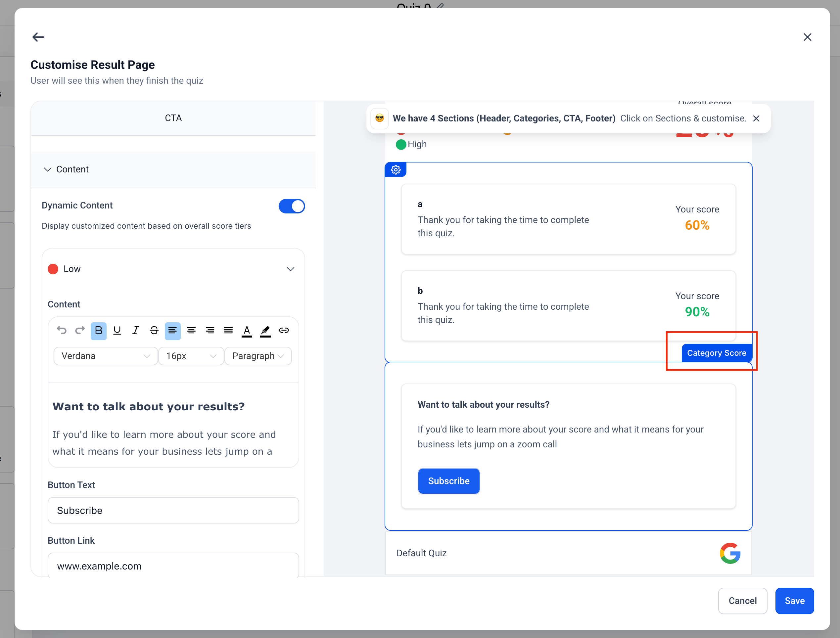Align text left
Image resolution: width=840 pixels, height=638 pixels.
click(x=172, y=330)
